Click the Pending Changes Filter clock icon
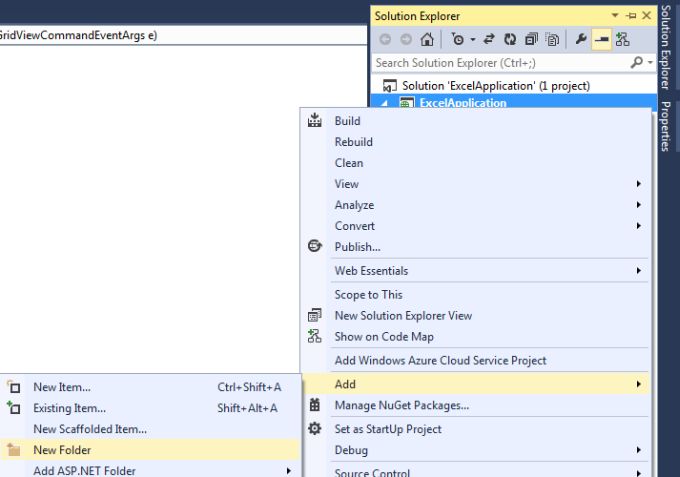Image resolution: width=680 pixels, height=477 pixels. pos(458,39)
